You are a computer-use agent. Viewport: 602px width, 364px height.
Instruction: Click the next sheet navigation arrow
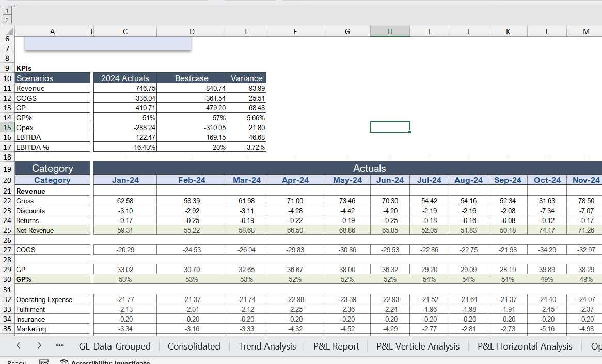coord(39,346)
